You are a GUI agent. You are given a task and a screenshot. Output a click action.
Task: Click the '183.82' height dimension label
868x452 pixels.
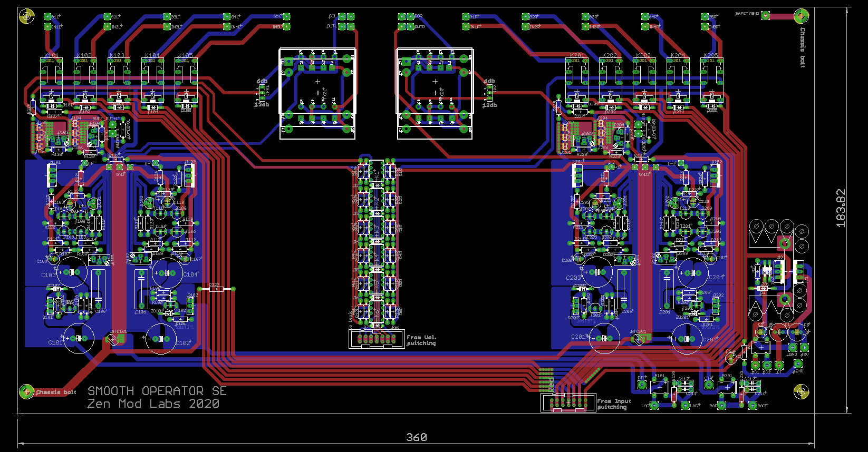pyautogui.click(x=841, y=208)
